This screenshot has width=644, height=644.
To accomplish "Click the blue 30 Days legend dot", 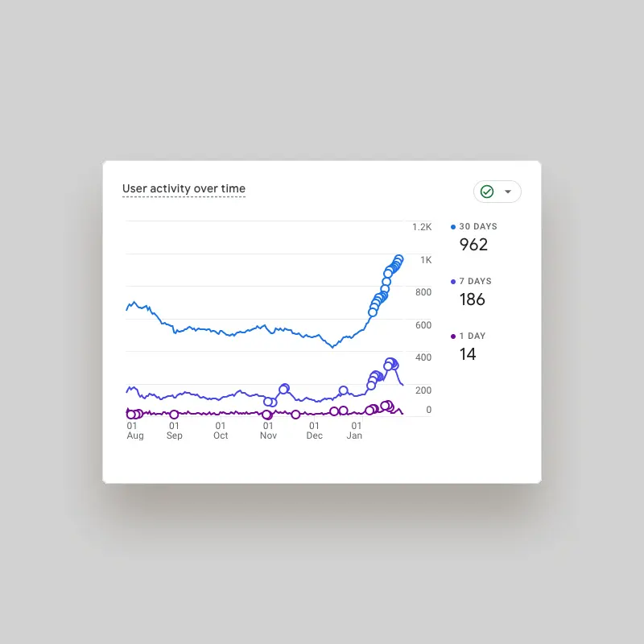I will [x=453, y=227].
